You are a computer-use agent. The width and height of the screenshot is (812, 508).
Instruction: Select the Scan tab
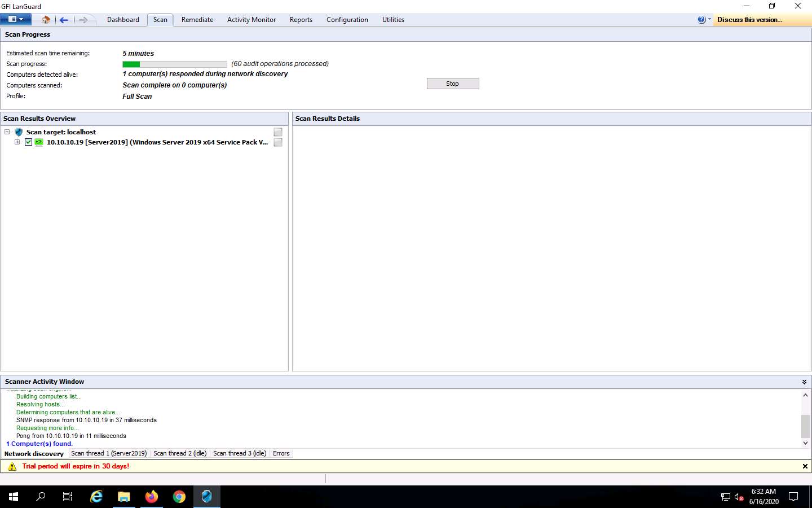(160, 20)
